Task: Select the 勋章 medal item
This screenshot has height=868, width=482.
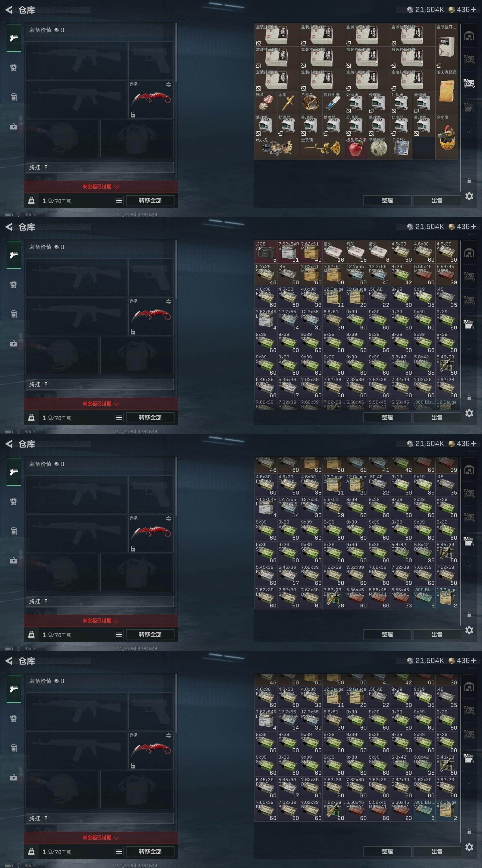Action: (266, 103)
